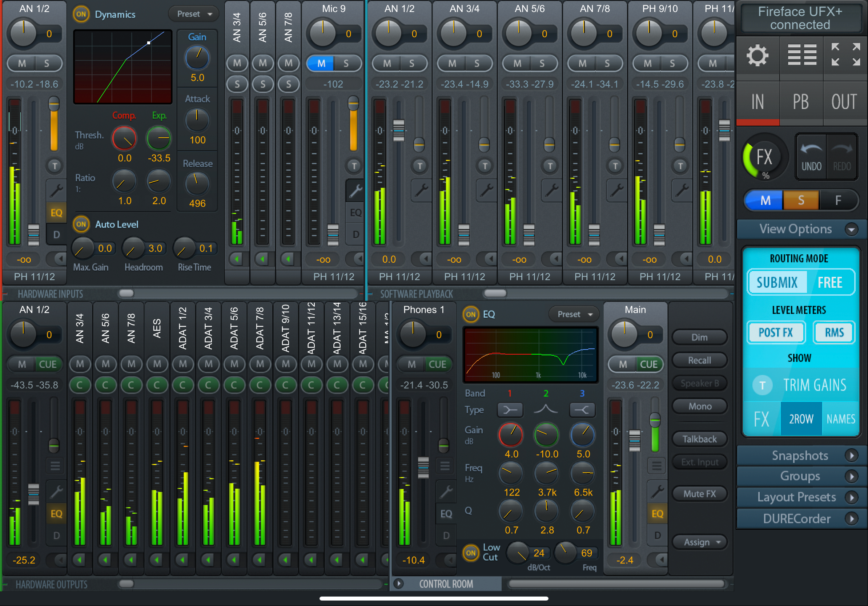This screenshot has width=868, height=606.
Task: Click the Main output fader handle
Action: 634,441
